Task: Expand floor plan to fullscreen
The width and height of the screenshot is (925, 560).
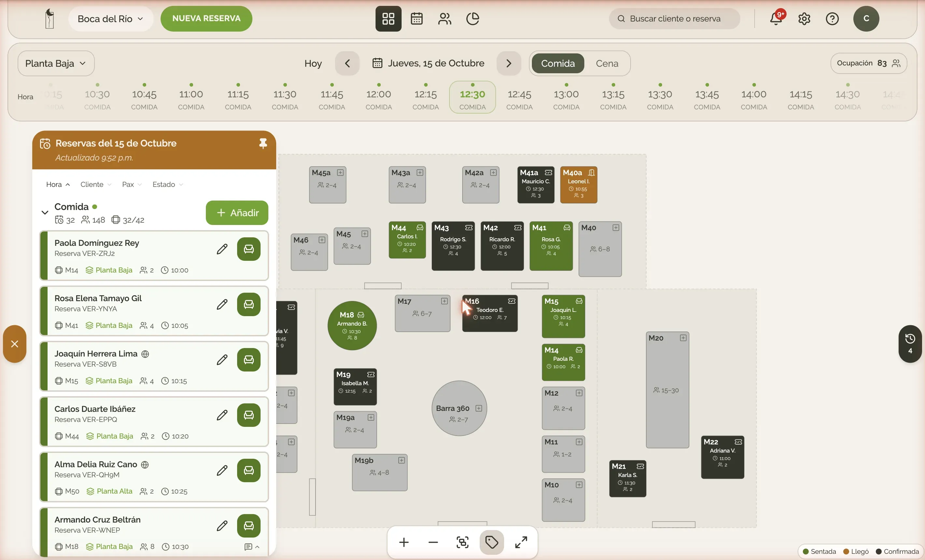Action: [x=521, y=542]
